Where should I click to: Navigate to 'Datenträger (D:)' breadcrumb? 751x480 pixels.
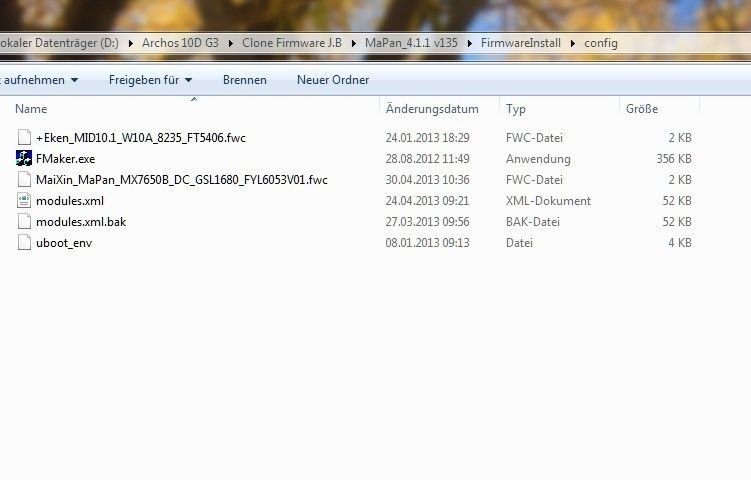59,43
